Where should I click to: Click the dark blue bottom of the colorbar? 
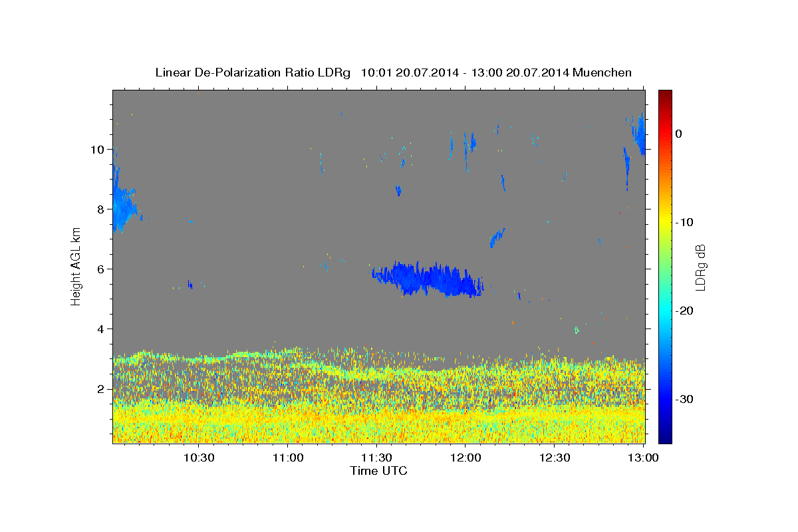(665, 437)
